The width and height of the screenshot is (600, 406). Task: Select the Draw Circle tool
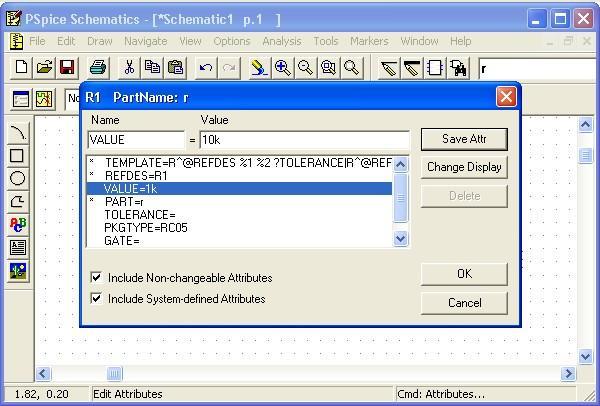[x=18, y=178]
